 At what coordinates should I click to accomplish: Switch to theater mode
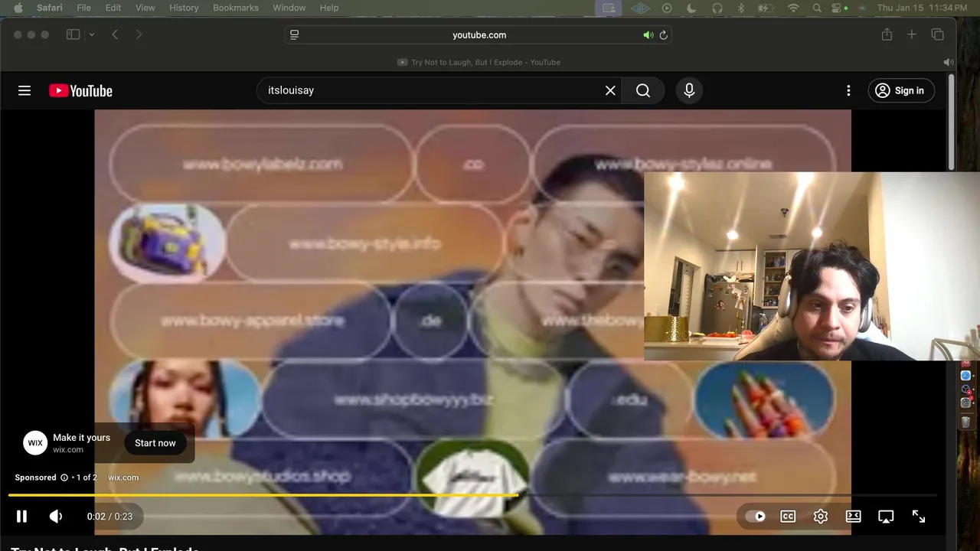(x=853, y=517)
